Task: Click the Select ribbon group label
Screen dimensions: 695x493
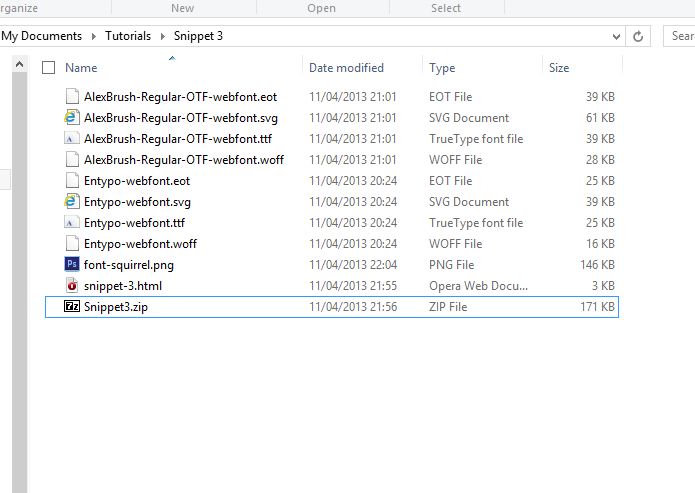Action: pos(446,8)
